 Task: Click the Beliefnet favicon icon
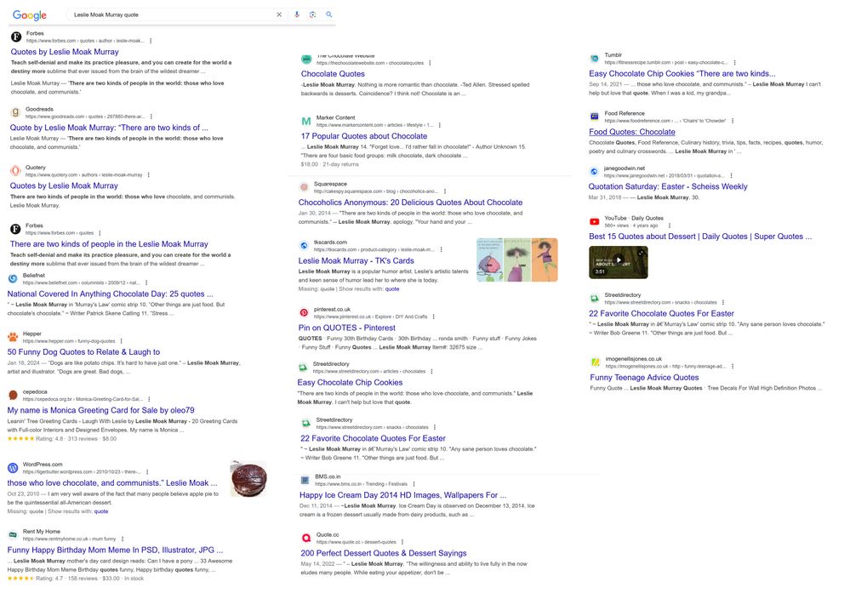click(13, 279)
